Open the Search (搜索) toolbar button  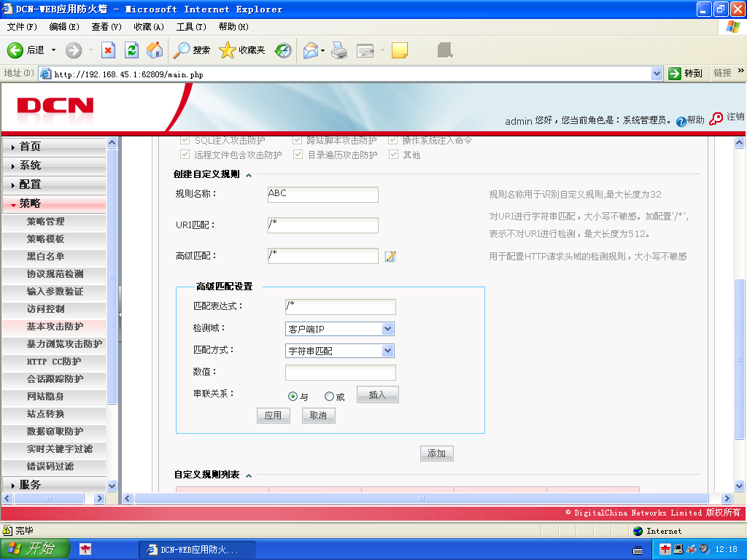coord(191,50)
